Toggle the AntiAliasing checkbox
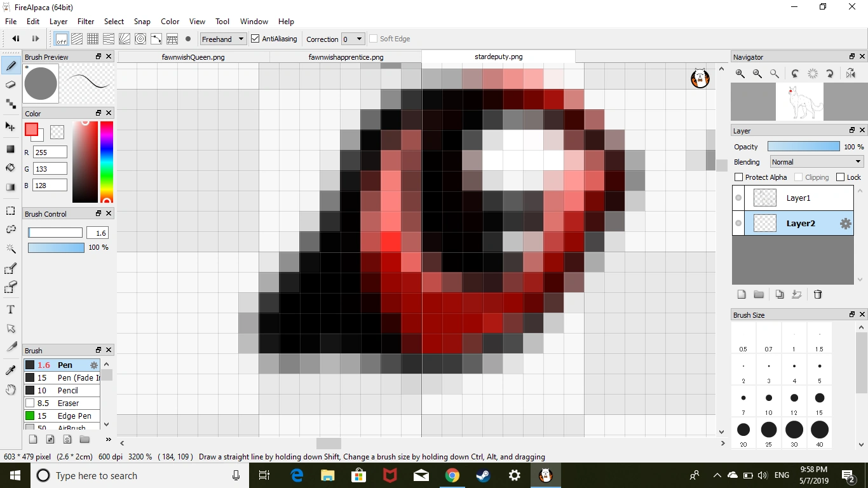868x488 pixels. click(255, 39)
